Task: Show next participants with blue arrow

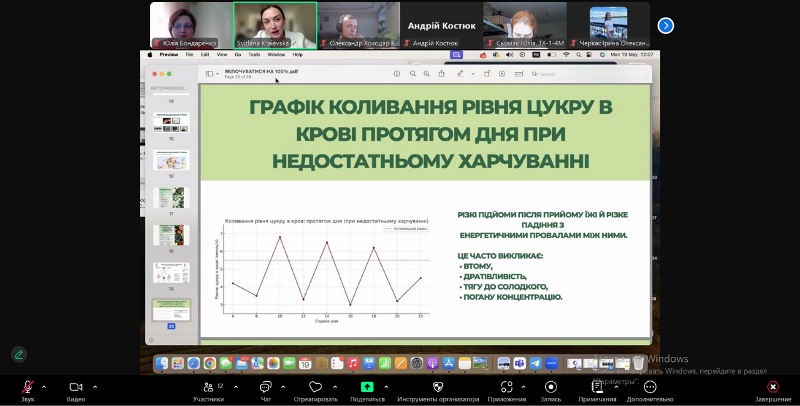Action: click(665, 26)
